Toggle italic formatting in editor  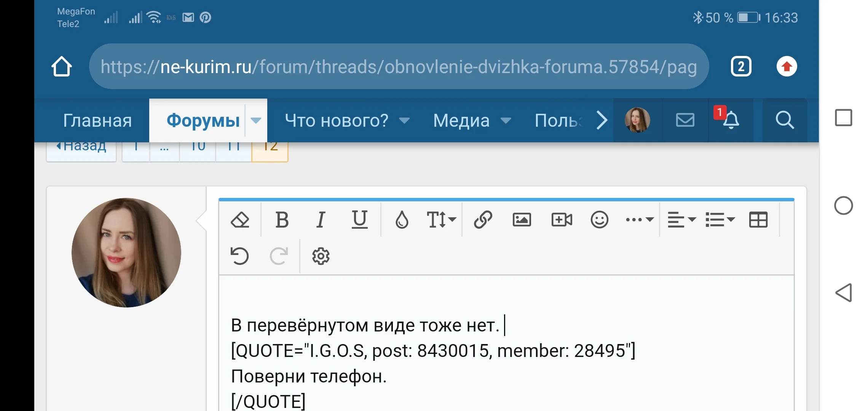pyautogui.click(x=321, y=220)
